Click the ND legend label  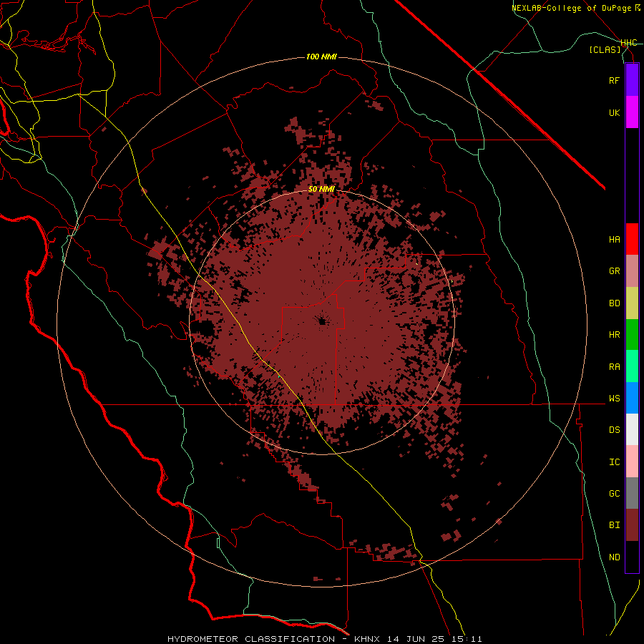[x=614, y=557]
